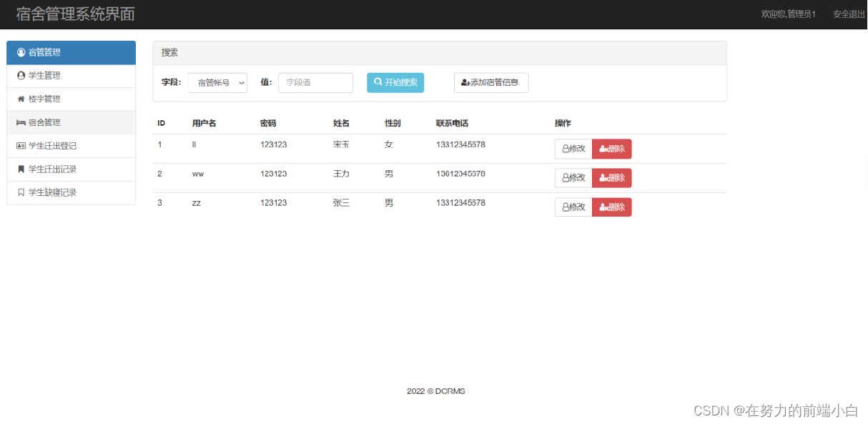Expand the 字段 dropdown showing 宿管帐号
Image resolution: width=868 pixels, height=424 pixels.
pyautogui.click(x=217, y=83)
